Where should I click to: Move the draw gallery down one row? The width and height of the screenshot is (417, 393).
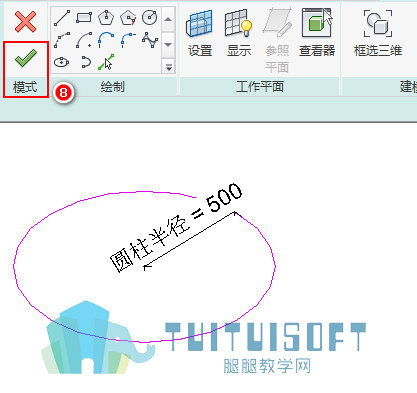tap(168, 45)
